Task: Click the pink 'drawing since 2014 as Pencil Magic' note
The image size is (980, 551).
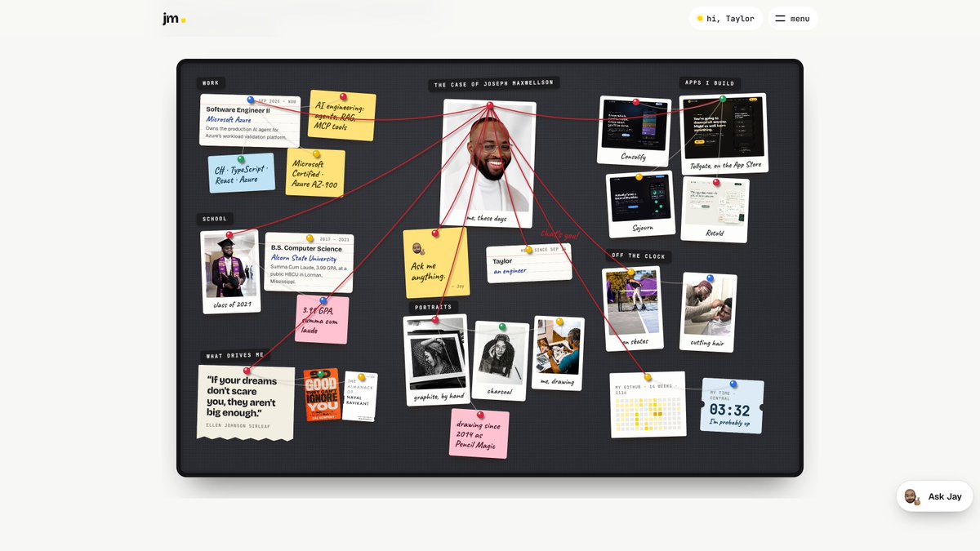Action: click(479, 433)
